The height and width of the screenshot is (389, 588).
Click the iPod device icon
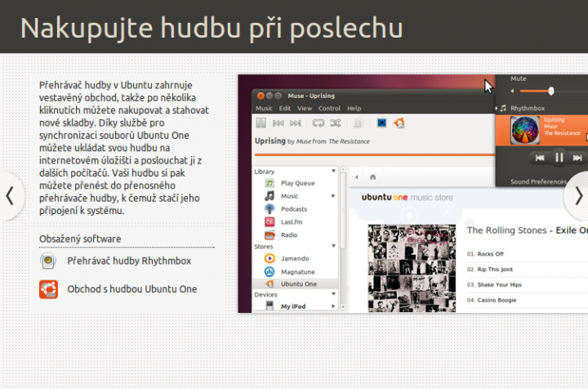point(269,306)
